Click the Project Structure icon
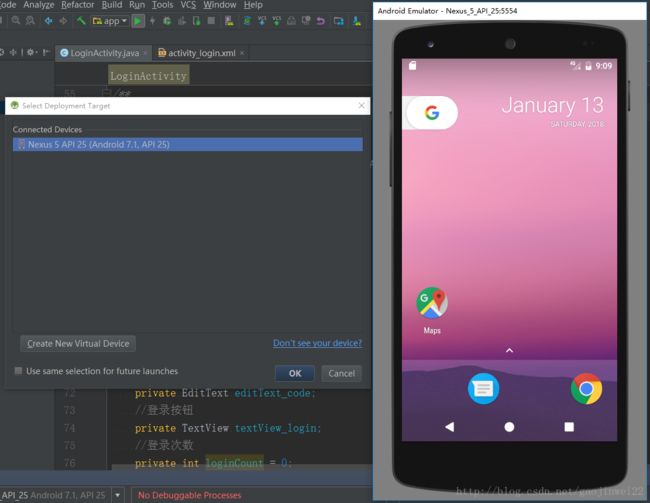 click(339, 21)
